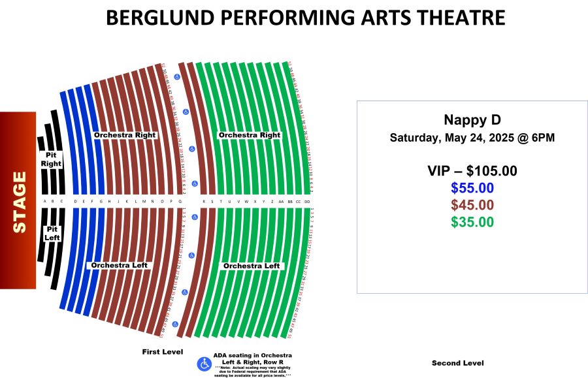Choose the brown Orchestra Right section
The height and width of the screenshot is (378, 588).
[125, 135]
